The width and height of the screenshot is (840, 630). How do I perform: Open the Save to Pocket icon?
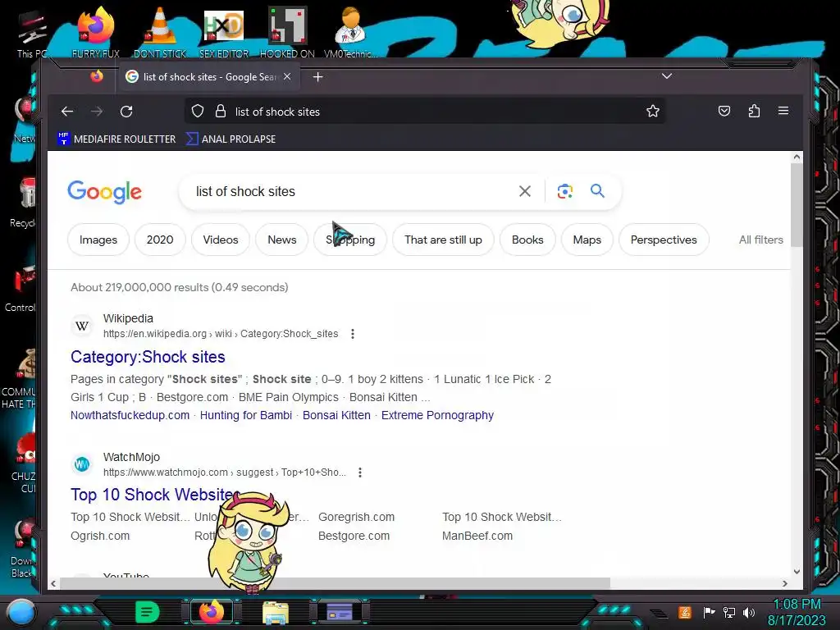pyautogui.click(x=724, y=112)
